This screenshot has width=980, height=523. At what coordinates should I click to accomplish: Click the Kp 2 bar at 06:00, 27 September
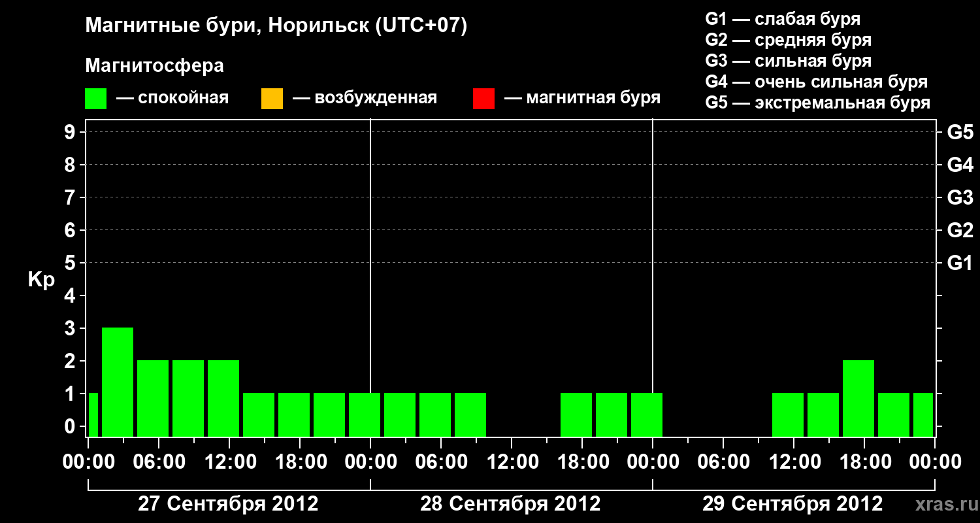(x=153, y=398)
